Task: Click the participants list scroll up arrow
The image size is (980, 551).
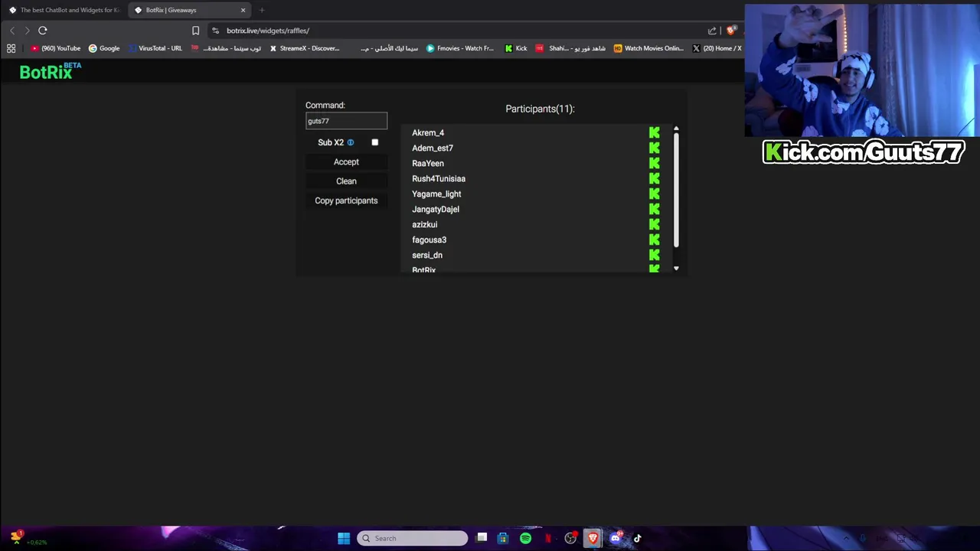Action: 676,129
